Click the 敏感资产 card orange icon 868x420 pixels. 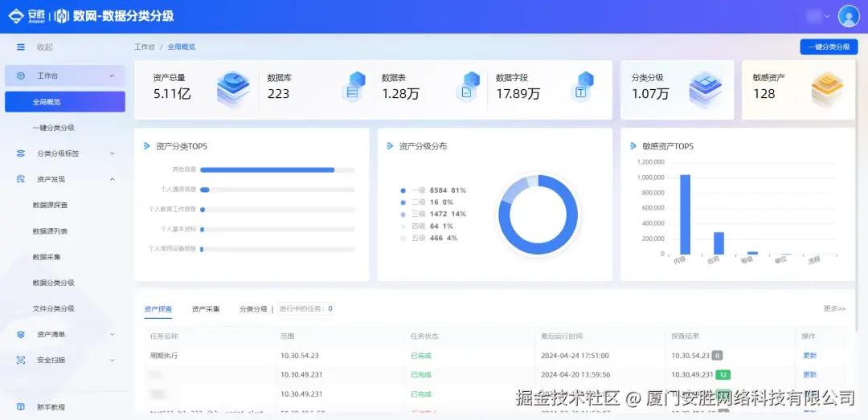pos(827,88)
